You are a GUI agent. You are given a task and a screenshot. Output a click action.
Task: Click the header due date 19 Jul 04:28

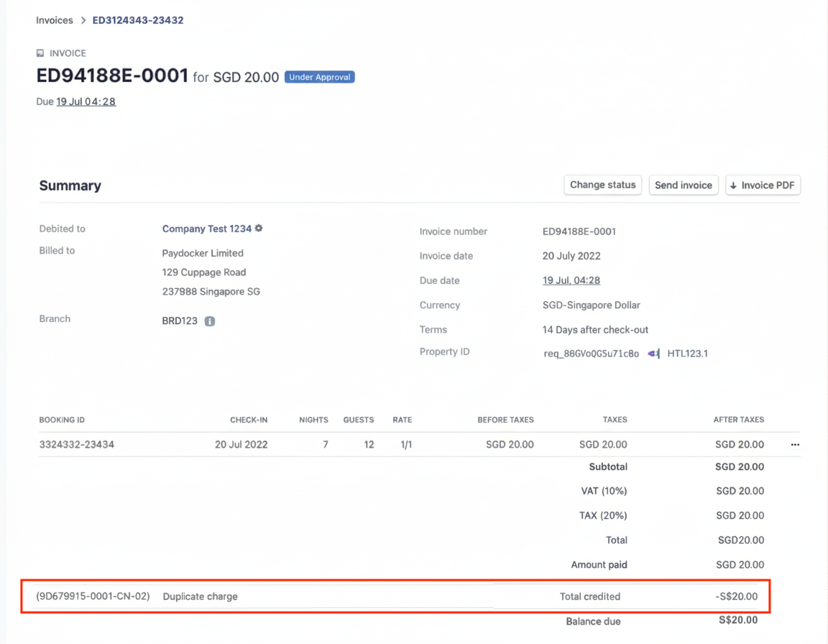coord(86,101)
